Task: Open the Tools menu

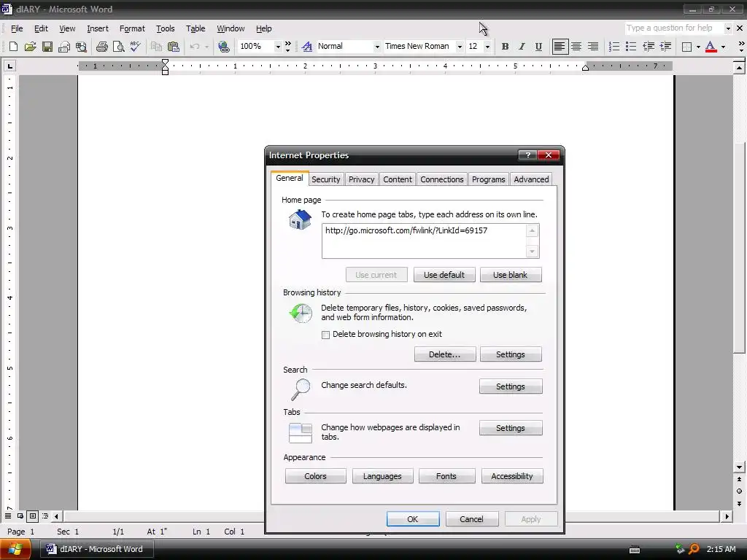Action: pyautogui.click(x=166, y=28)
